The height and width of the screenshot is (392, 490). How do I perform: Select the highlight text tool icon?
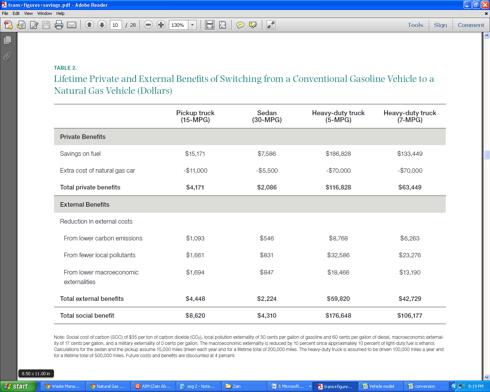click(x=253, y=25)
